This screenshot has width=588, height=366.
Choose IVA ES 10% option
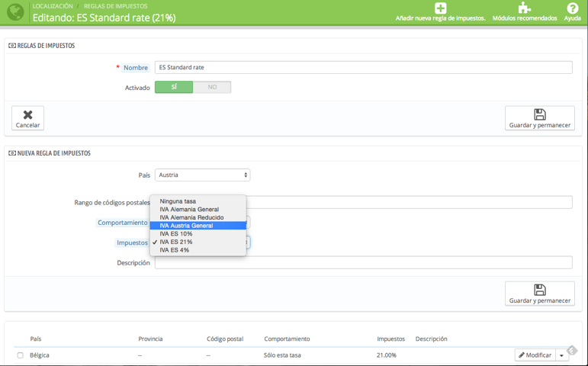(x=198, y=233)
